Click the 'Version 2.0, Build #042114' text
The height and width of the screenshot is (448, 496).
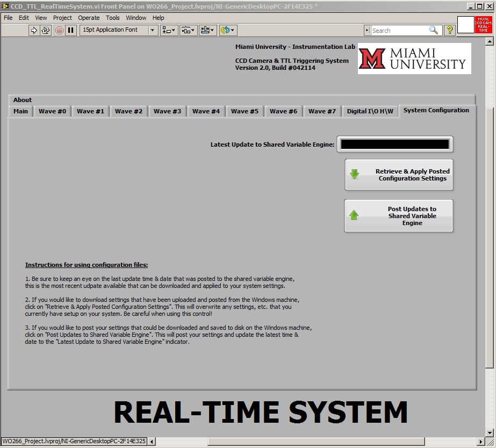(x=275, y=68)
